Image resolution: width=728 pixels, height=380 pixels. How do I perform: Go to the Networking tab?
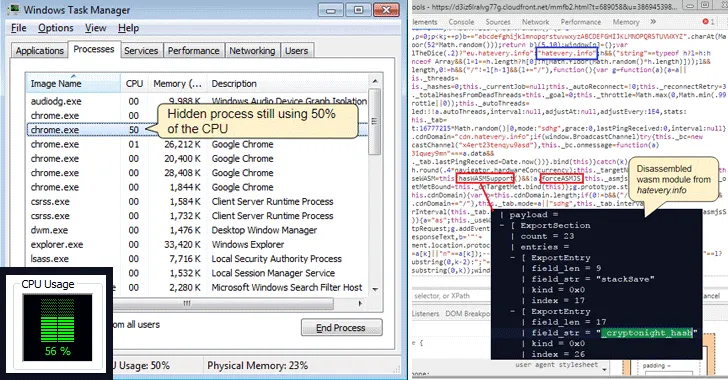point(252,51)
